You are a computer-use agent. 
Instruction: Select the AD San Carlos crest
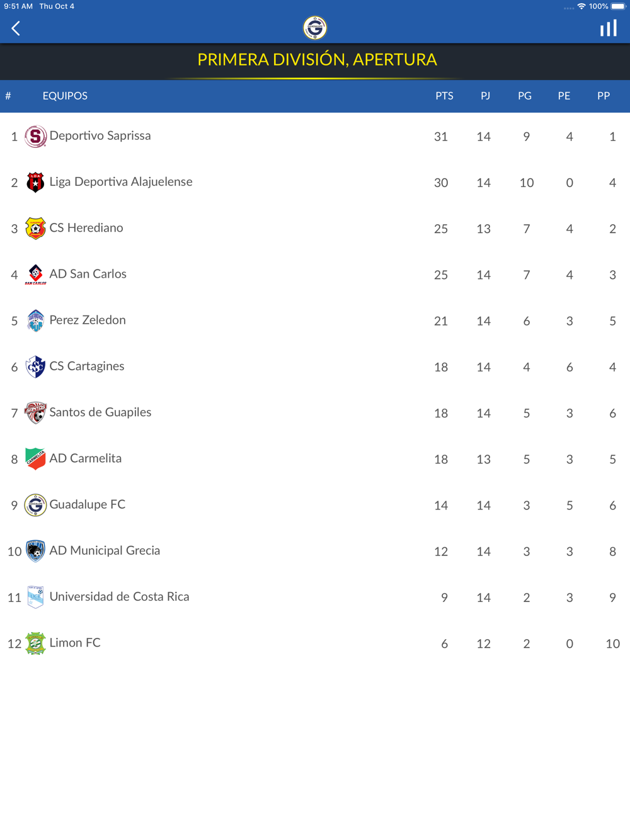coord(35,275)
